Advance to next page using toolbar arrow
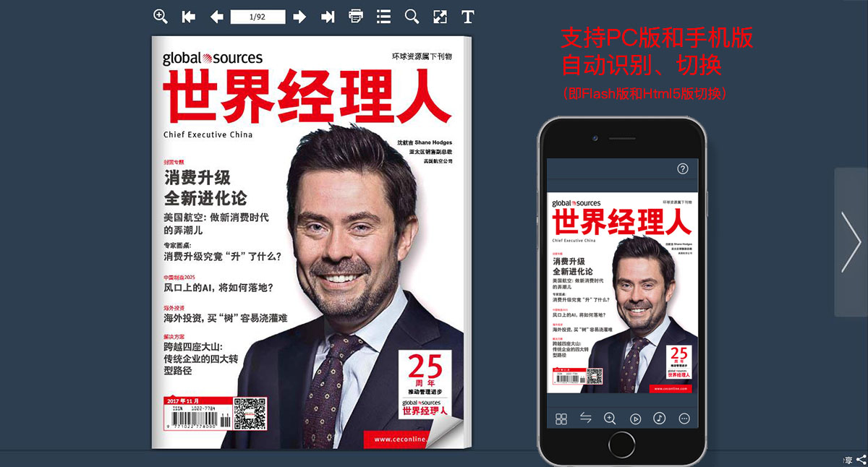The width and height of the screenshot is (868, 467). 299,17
